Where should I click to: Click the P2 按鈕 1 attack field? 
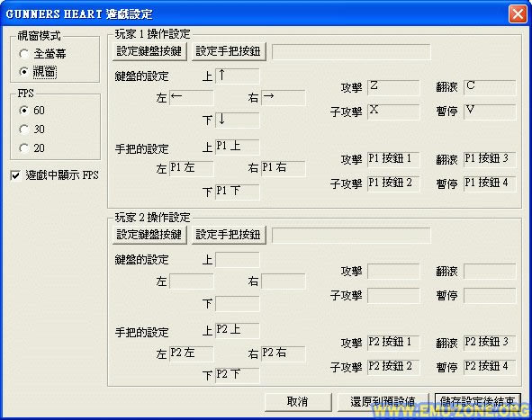click(x=393, y=343)
